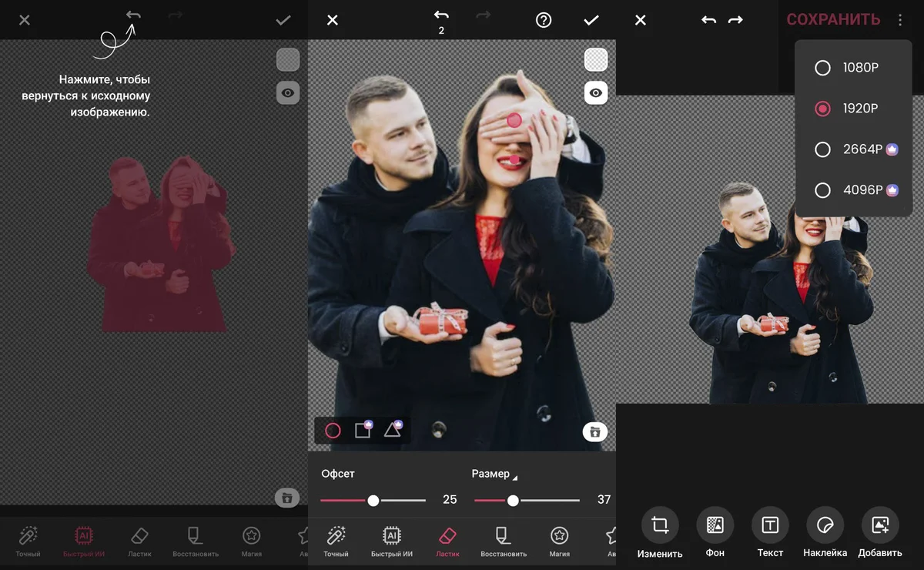Image resolution: width=924 pixels, height=570 pixels.
Task: Open the help question mark icon
Action: point(544,20)
